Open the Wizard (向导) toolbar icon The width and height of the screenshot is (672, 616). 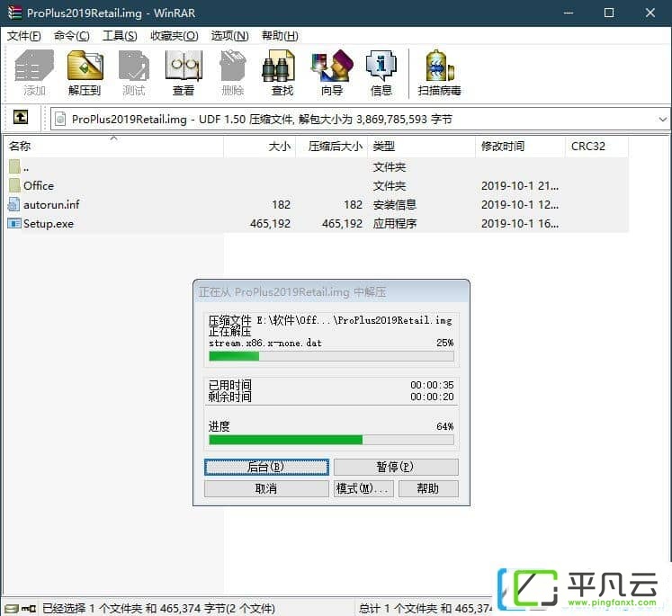tap(332, 73)
